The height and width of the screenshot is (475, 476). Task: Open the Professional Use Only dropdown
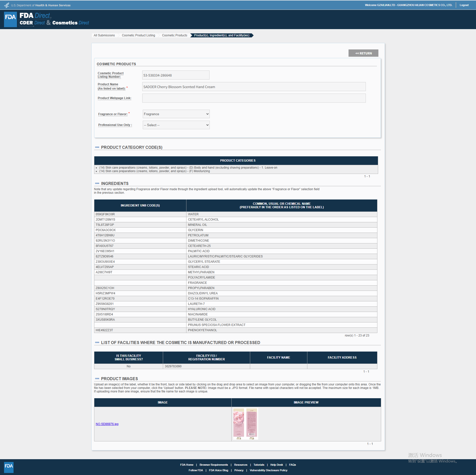click(176, 125)
